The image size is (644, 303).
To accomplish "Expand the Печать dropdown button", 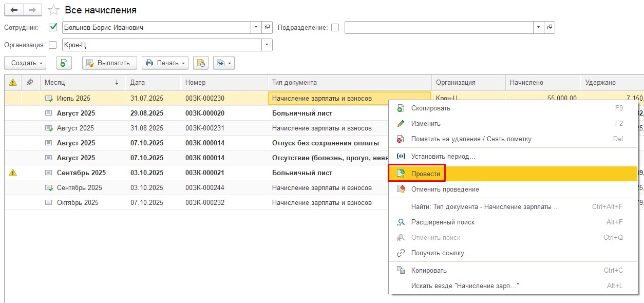I will (x=165, y=63).
